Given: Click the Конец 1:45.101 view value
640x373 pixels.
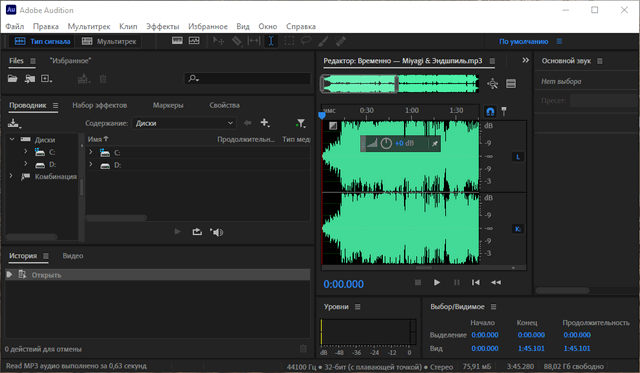Looking at the screenshot, I should coord(531,349).
